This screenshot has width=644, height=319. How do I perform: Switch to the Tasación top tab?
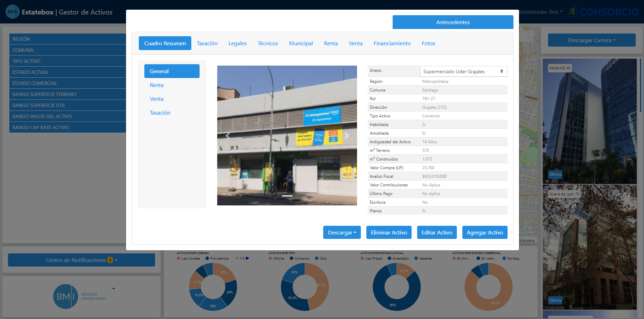pyautogui.click(x=207, y=43)
